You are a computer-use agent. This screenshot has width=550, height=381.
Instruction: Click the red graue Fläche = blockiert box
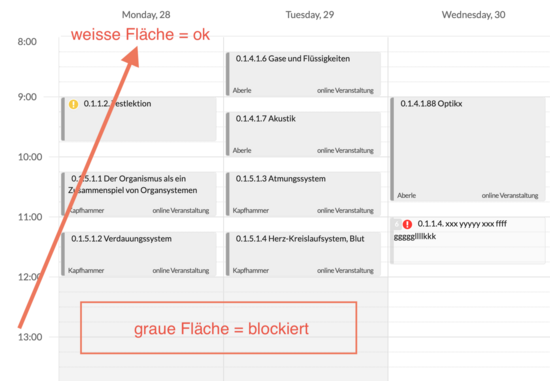[x=219, y=328]
